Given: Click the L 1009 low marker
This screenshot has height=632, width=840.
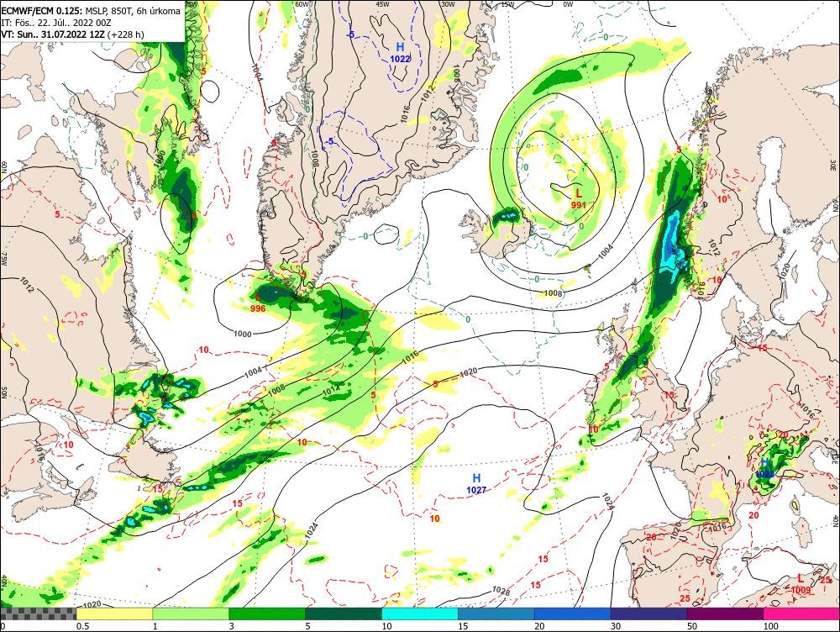Looking at the screenshot, I should tap(801, 584).
